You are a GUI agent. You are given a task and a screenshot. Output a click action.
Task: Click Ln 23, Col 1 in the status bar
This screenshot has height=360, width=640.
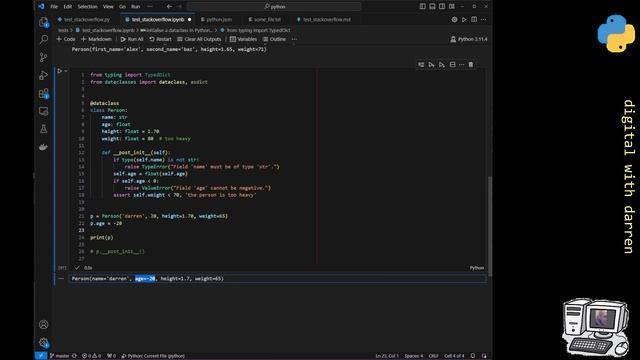[387, 356]
